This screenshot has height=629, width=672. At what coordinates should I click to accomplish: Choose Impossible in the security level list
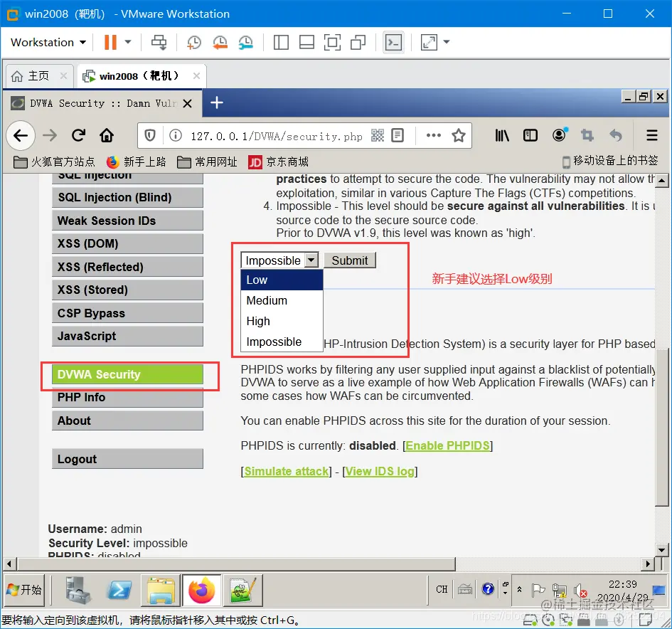pos(282,342)
